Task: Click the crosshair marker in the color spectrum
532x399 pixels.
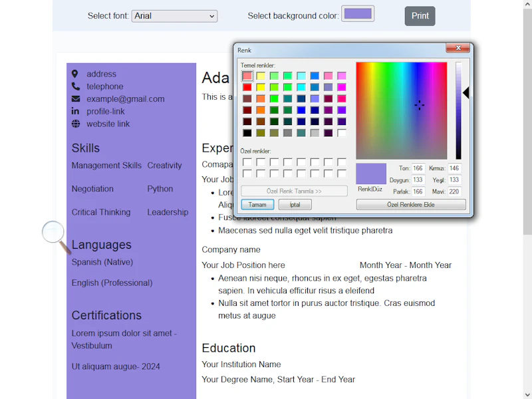Action: 420,105
